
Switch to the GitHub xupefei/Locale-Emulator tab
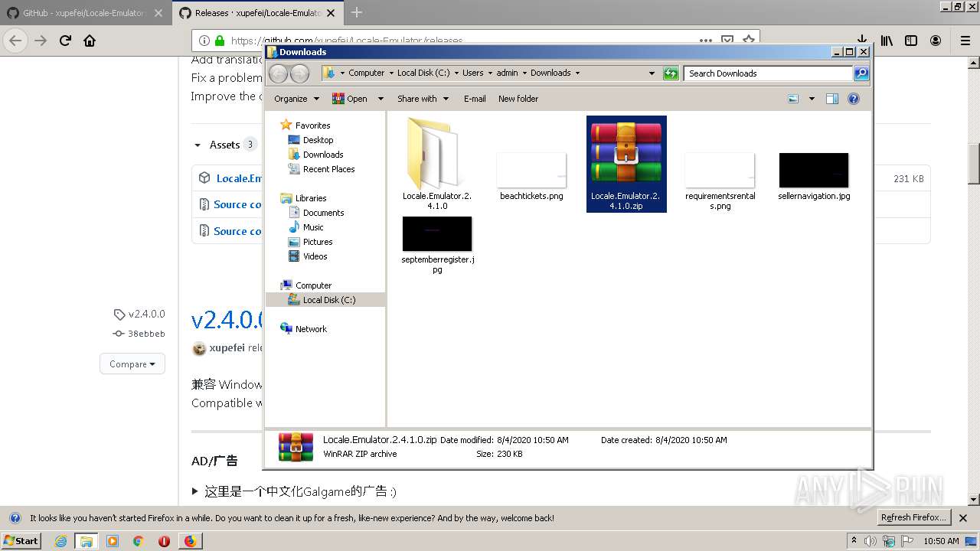click(84, 13)
